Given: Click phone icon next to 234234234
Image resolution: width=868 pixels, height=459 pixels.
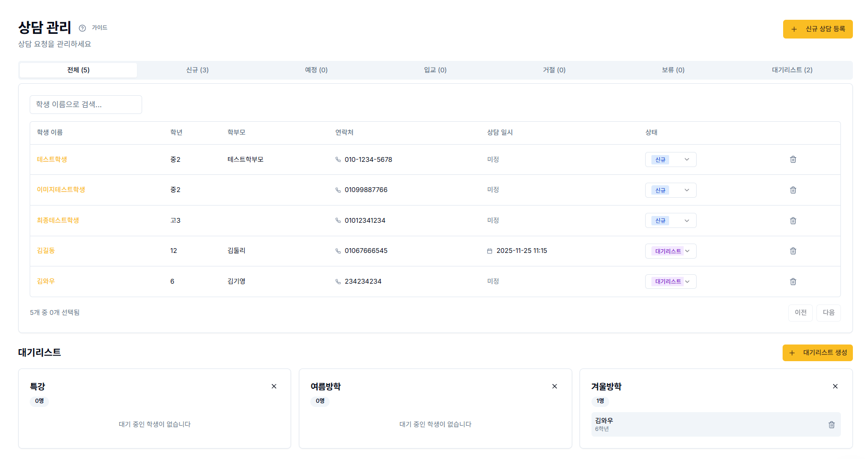Looking at the screenshot, I should [338, 282].
